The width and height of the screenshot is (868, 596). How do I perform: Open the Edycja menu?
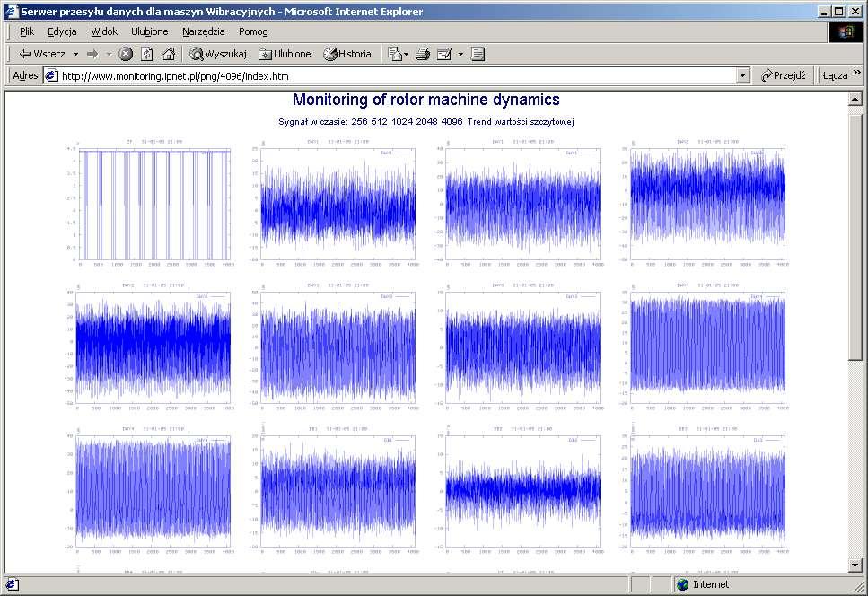pos(62,31)
